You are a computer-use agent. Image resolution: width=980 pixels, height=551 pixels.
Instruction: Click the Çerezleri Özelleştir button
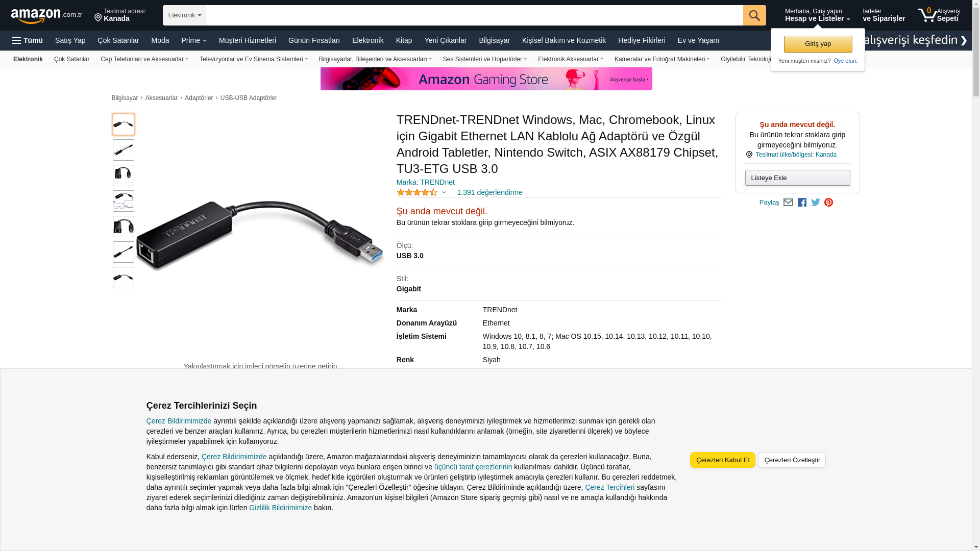pyautogui.click(x=792, y=460)
